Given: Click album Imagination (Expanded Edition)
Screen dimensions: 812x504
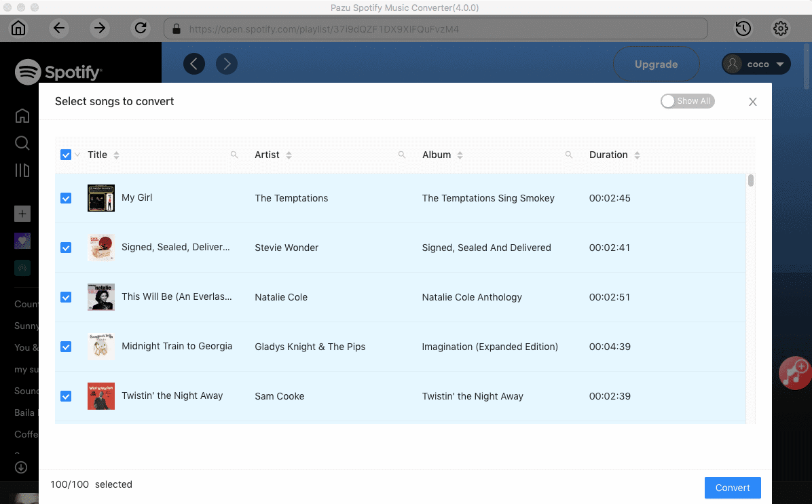Looking at the screenshot, I should coord(490,347).
